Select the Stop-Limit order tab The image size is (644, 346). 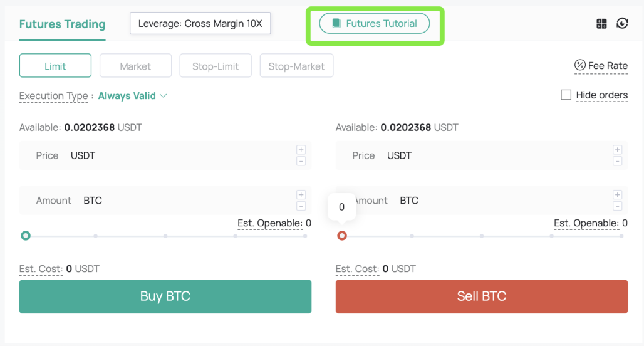(216, 66)
